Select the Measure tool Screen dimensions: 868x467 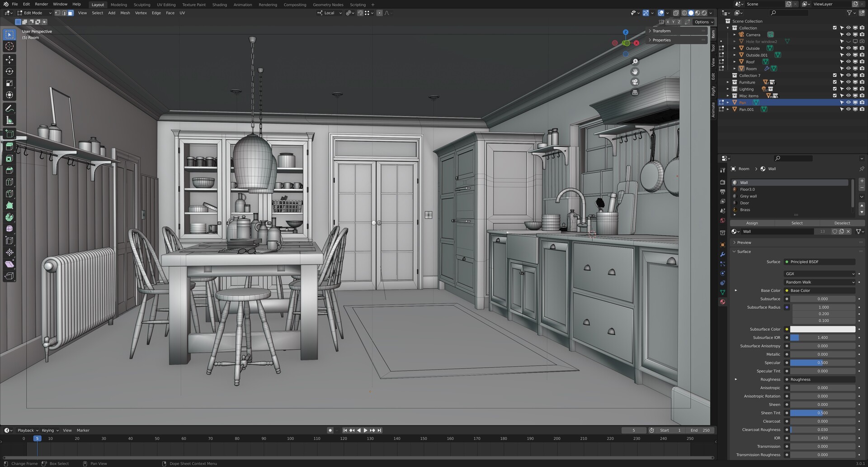click(x=9, y=120)
